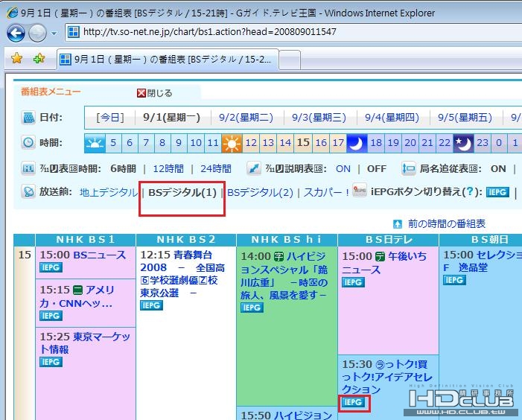The image size is (522, 420).
Task: Click the station name follow icon
Action: pyautogui.click(x=409, y=169)
